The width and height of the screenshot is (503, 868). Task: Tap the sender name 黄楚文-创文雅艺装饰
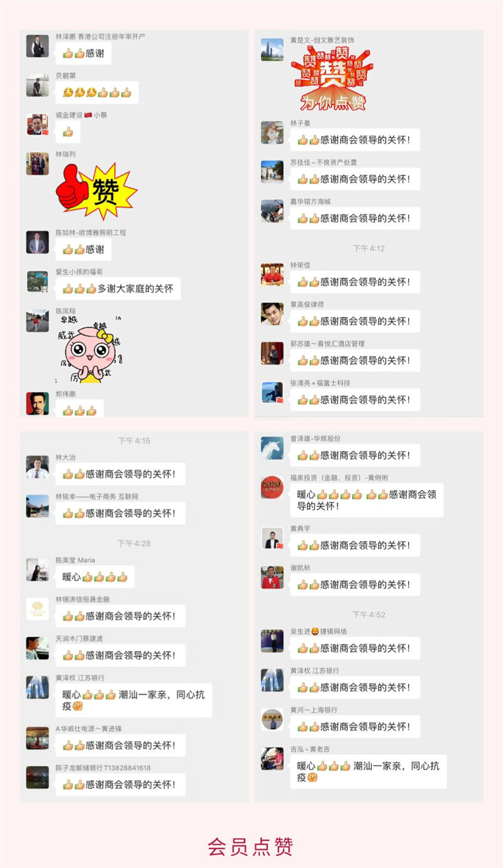click(322, 40)
